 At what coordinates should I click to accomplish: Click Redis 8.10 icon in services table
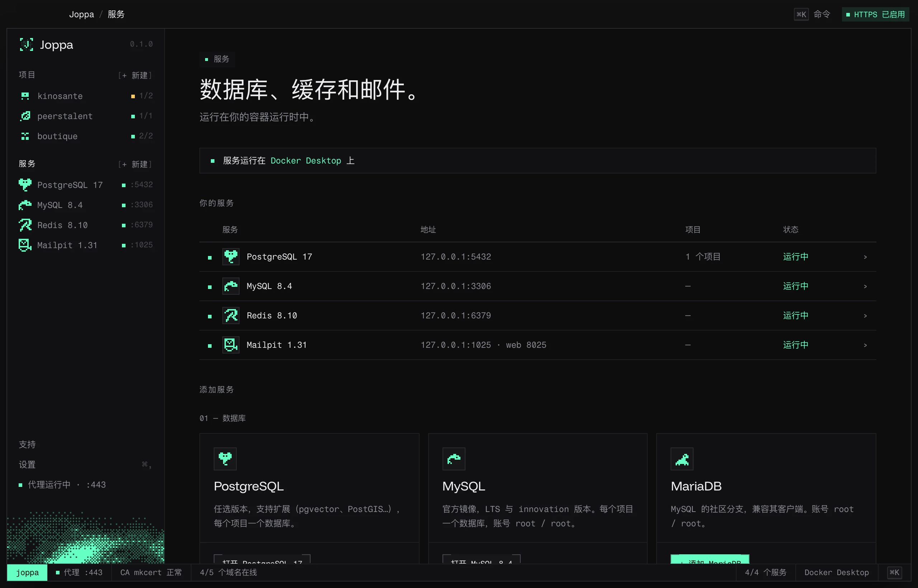(231, 316)
